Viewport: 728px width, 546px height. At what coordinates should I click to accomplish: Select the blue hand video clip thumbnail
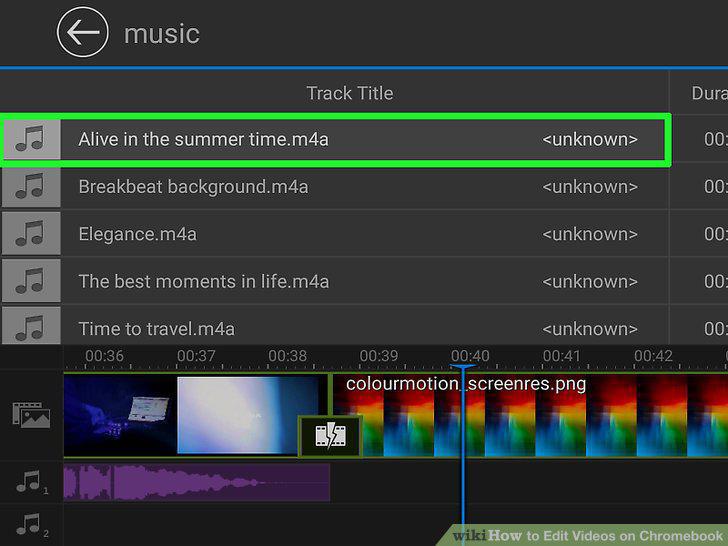(120, 415)
